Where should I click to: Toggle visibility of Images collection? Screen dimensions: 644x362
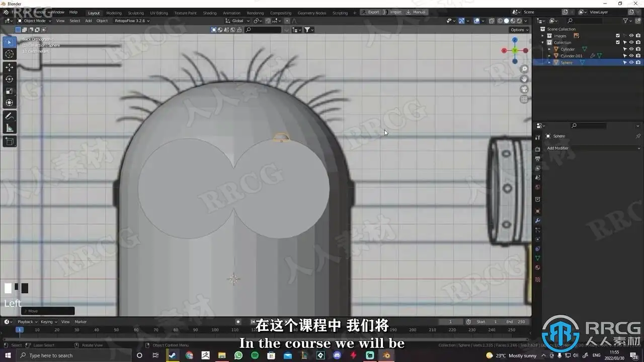(631, 36)
